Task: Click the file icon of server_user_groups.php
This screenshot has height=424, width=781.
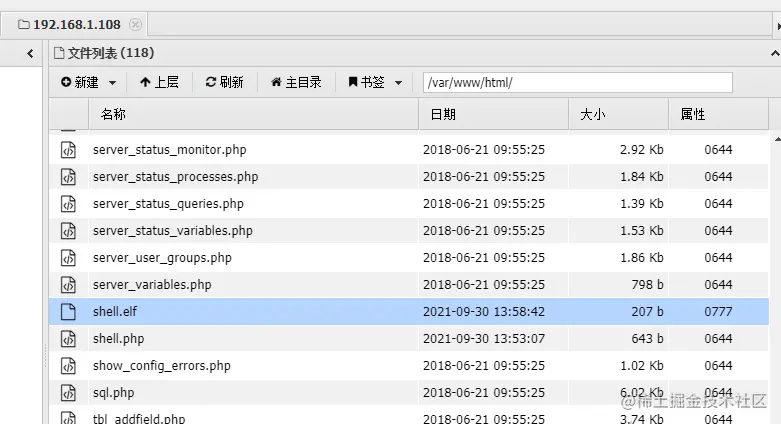Action: (x=68, y=258)
